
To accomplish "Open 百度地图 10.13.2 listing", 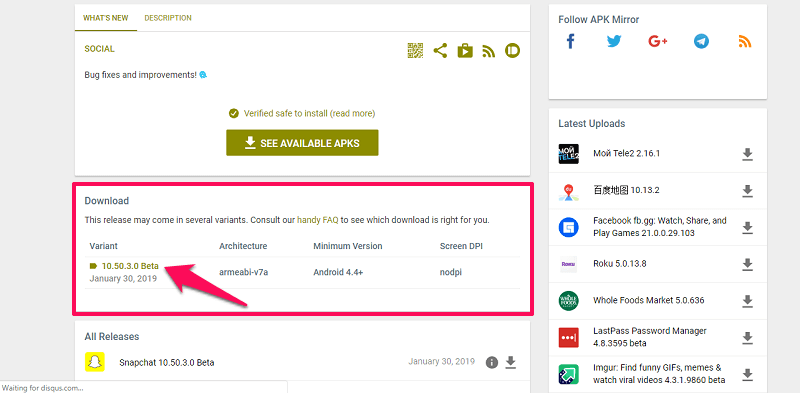I will (x=627, y=190).
